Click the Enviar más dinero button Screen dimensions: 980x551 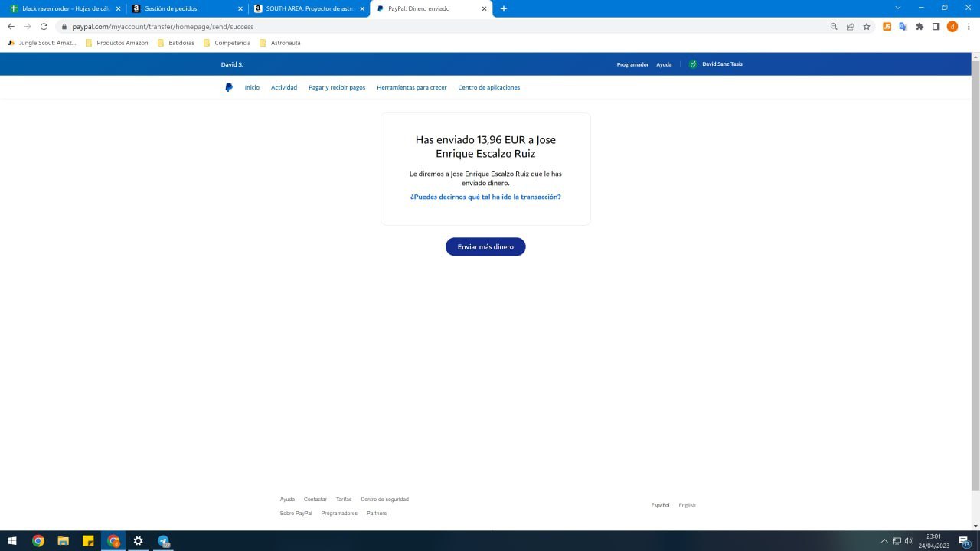(485, 246)
